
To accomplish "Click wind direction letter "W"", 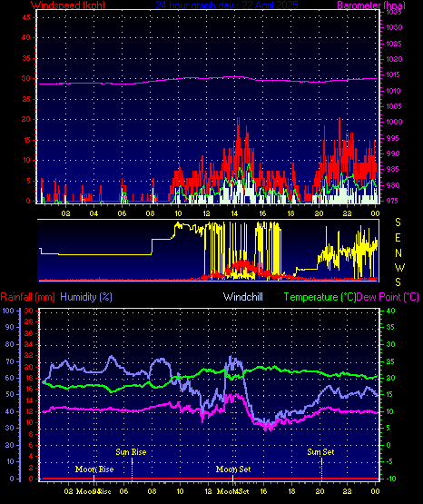I will click(399, 267).
